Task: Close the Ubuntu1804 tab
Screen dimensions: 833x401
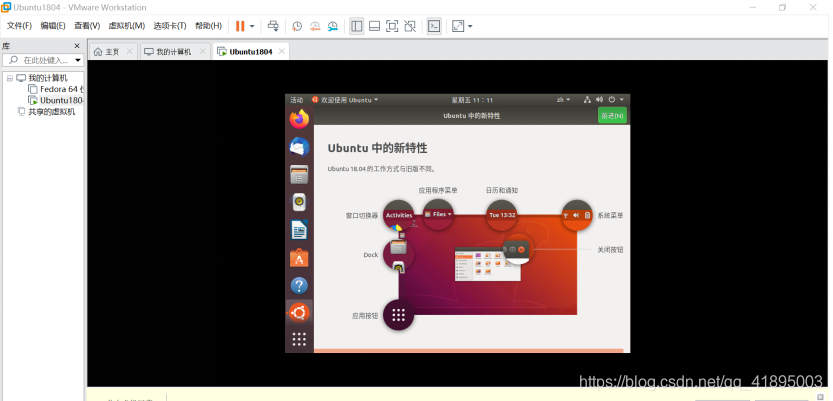Action: click(282, 52)
